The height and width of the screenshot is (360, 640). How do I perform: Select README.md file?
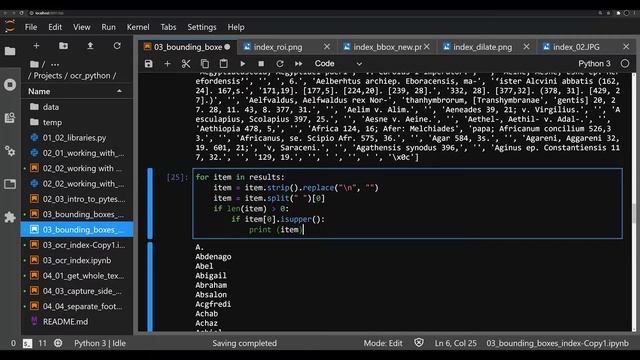click(x=77, y=322)
